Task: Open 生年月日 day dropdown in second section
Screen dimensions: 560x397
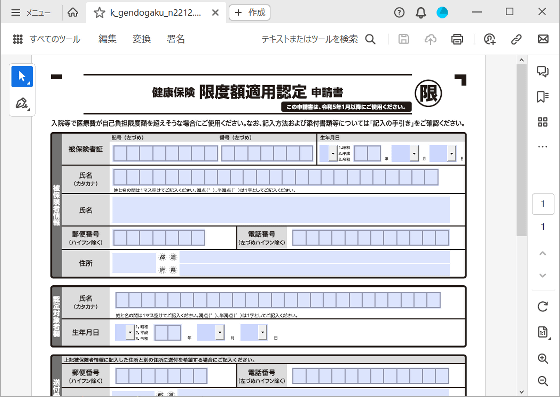Action: (262, 332)
